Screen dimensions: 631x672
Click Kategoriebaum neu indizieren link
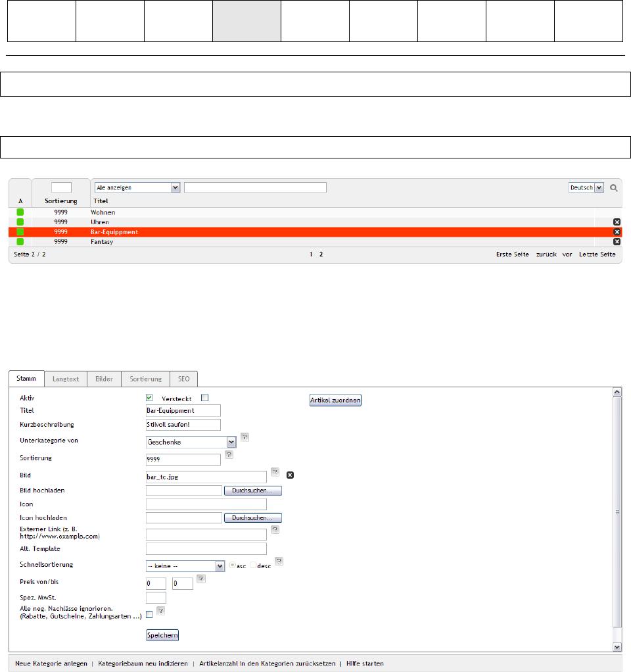pyautogui.click(x=143, y=663)
